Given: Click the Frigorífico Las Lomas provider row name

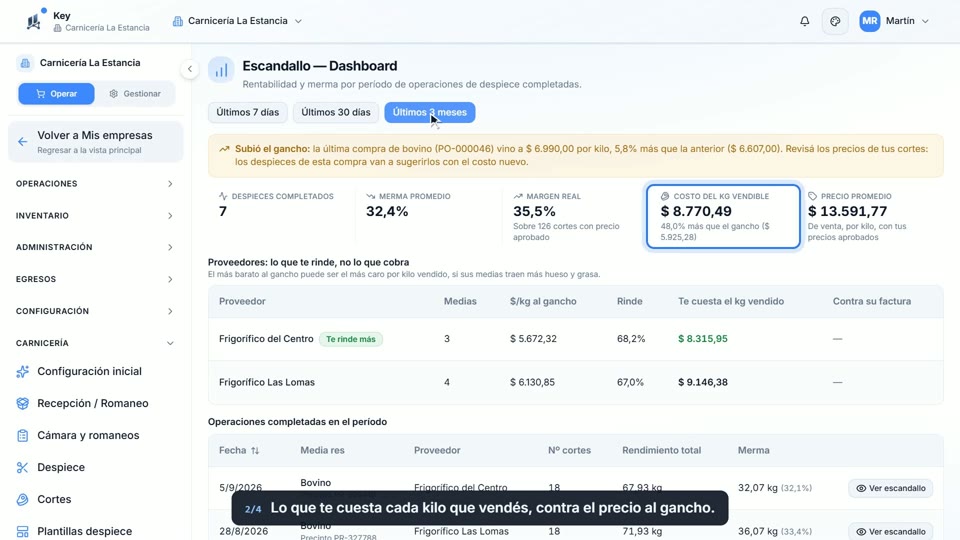Looking at the screenshot, I should click(x=267, y=382).
